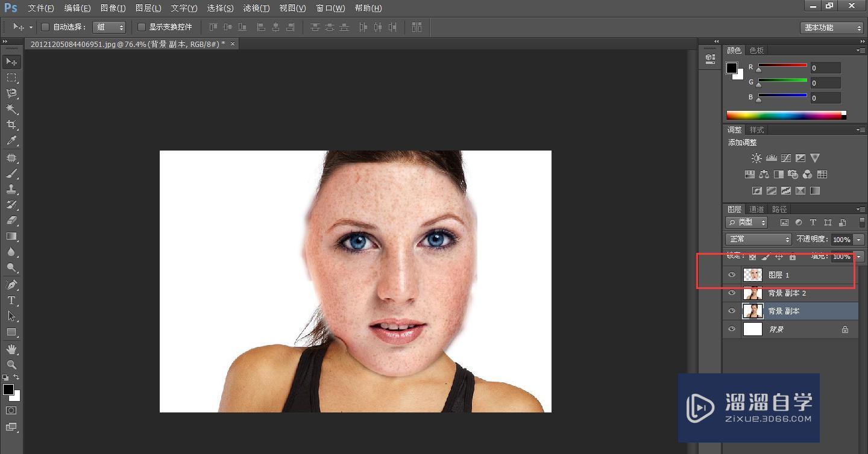The height and width of the screenshot is (454, 868).
Task: Add a Levels adjustment
Action: [771, 158]
